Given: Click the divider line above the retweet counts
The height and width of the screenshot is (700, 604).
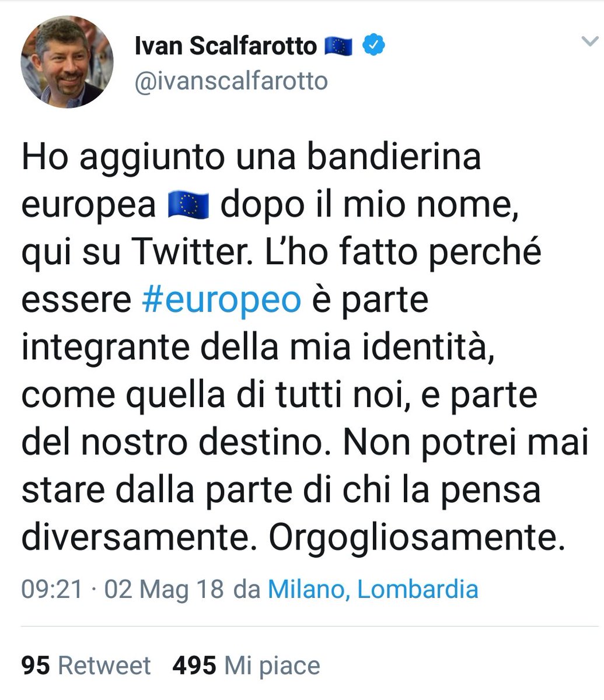Looking at the screenshot, I should pyautogui.click(x=302, y=626).
